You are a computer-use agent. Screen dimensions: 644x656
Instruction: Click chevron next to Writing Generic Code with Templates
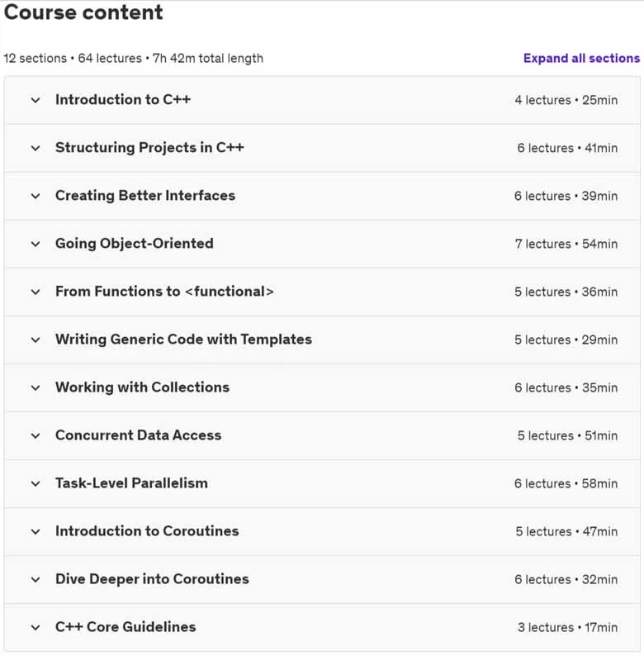36,340
